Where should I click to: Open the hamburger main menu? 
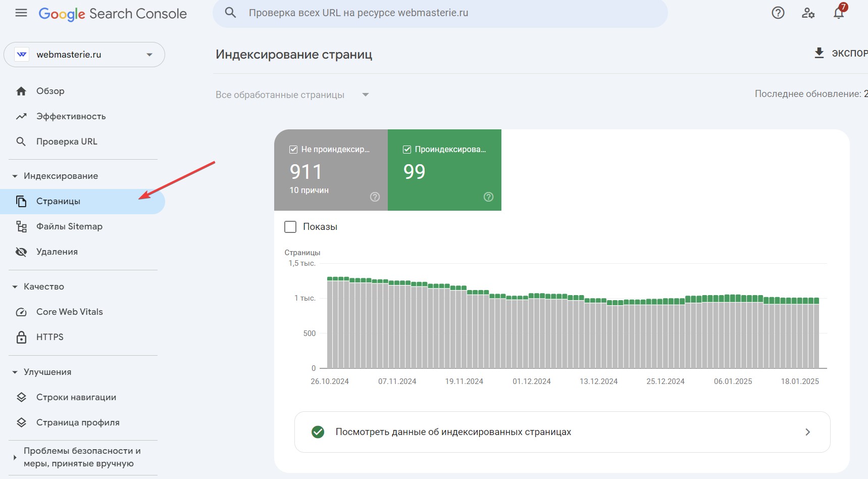pyautogui.click(x=21, y=13)
